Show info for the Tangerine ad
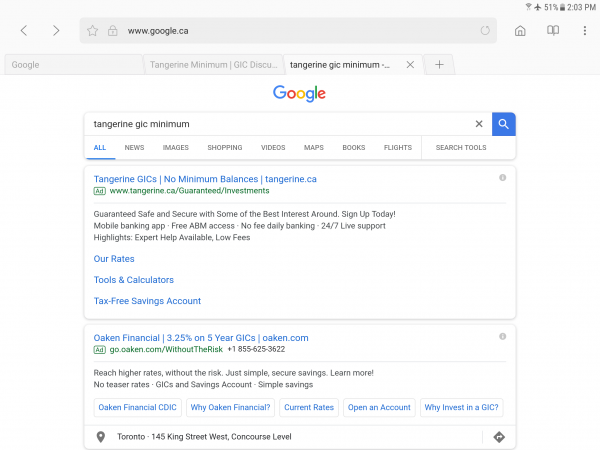The height and width of the screenshot is (450, 600). (x=502, y=177)
